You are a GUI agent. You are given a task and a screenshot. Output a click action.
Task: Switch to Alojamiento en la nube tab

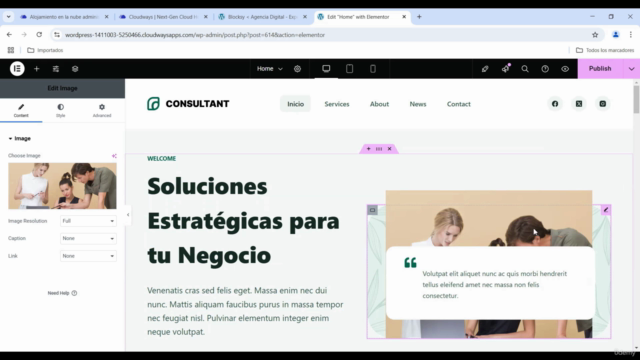(x=64, y=17)
